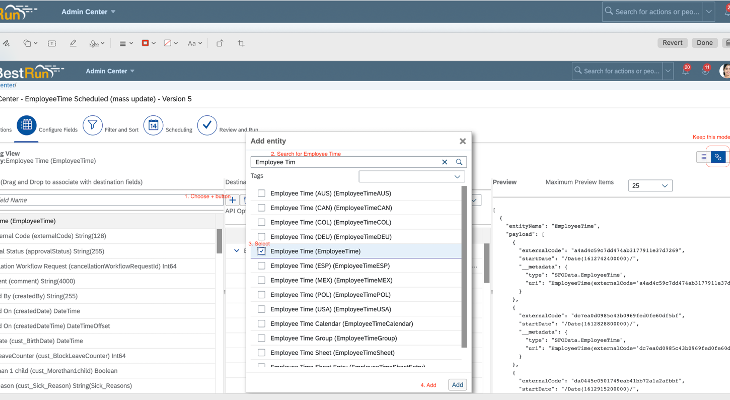Click the plus add entity button
Screen dimensions: 730x400
click(232, 200)
